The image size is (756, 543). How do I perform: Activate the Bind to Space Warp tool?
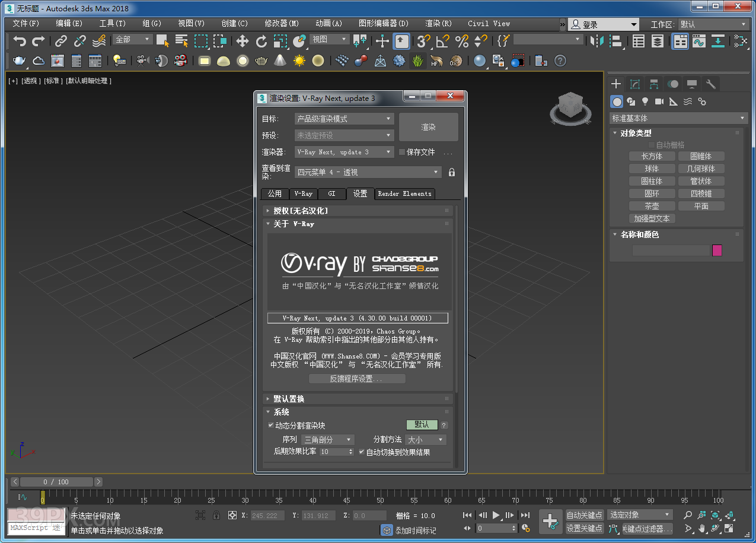[x=99, y=41]
